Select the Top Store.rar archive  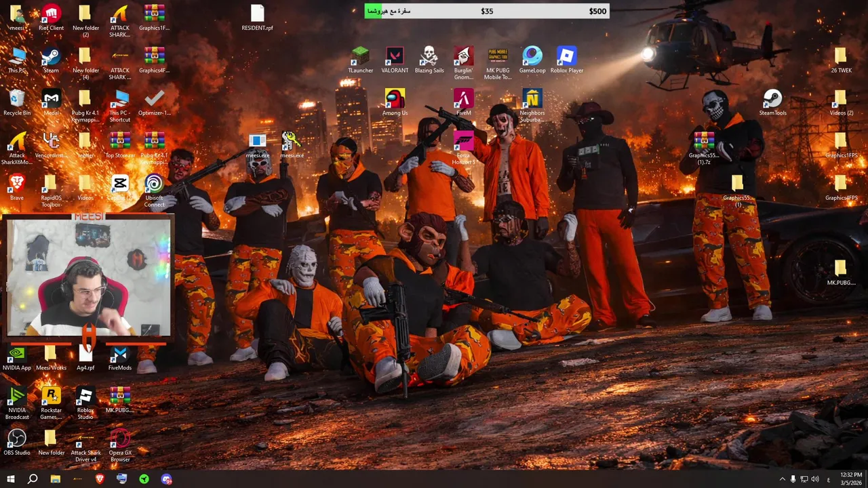pyautogui.click(x=119, y=145)
